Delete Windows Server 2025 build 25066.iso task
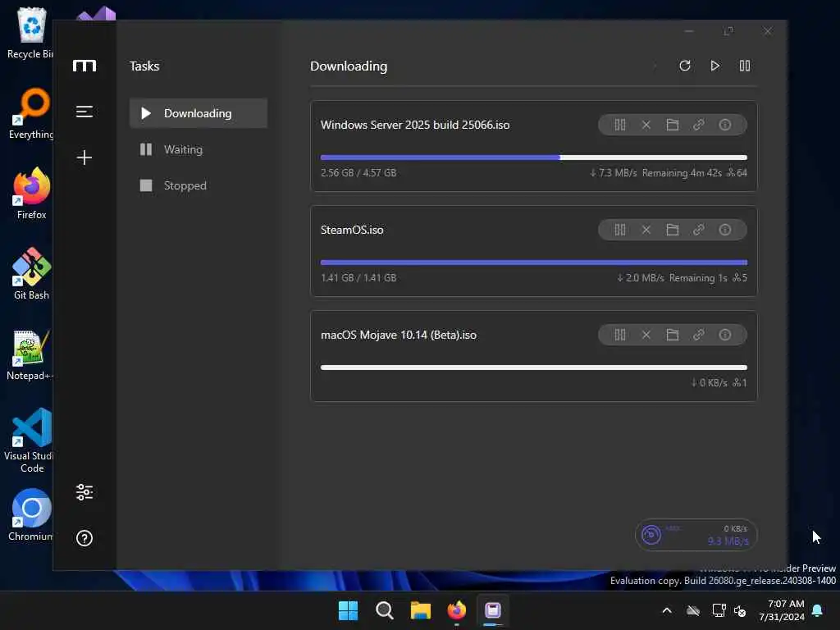The height and width of the screenshot is (630, 840). coord(646,125)
